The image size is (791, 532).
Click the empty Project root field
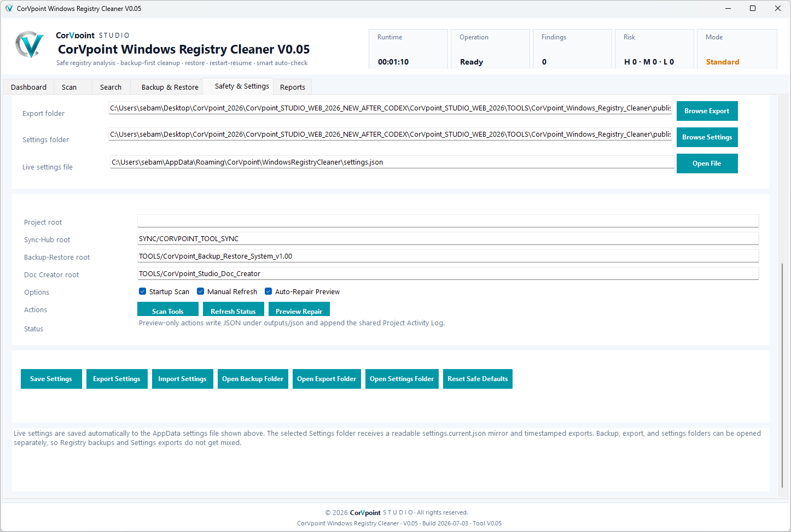(448, 221)
